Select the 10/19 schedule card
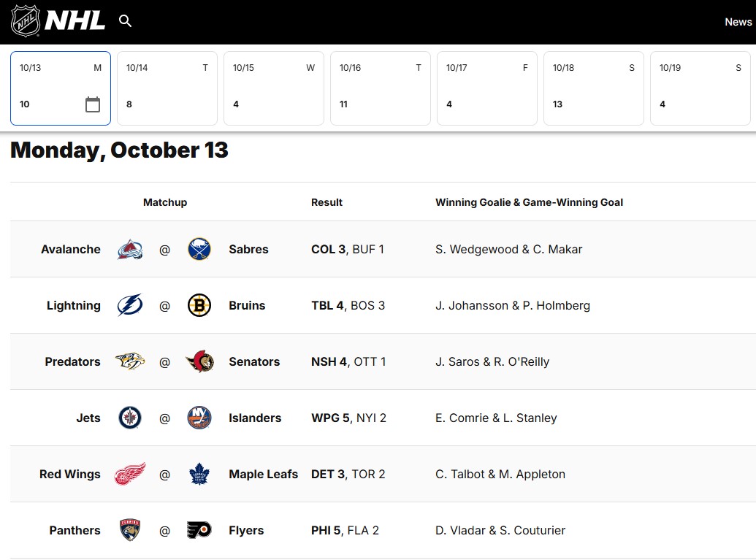Viewport: 756px width, 560px height. click(700, 88)
